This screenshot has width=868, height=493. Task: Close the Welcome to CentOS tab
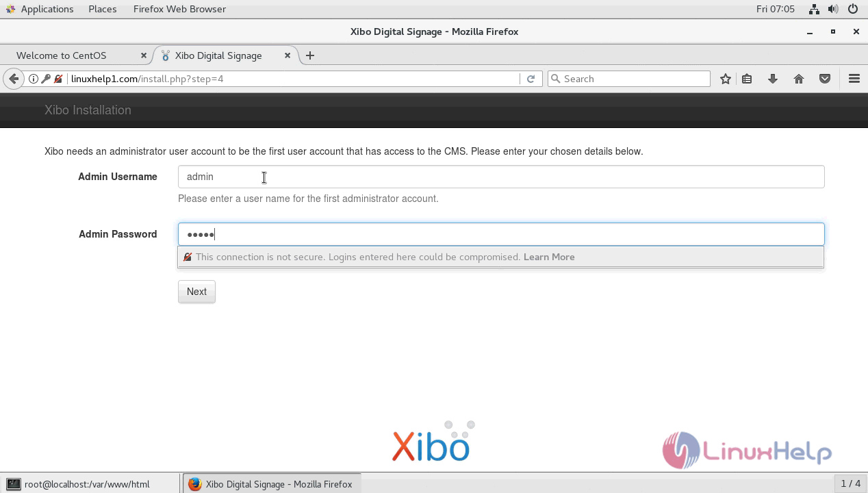click(144, 55)
